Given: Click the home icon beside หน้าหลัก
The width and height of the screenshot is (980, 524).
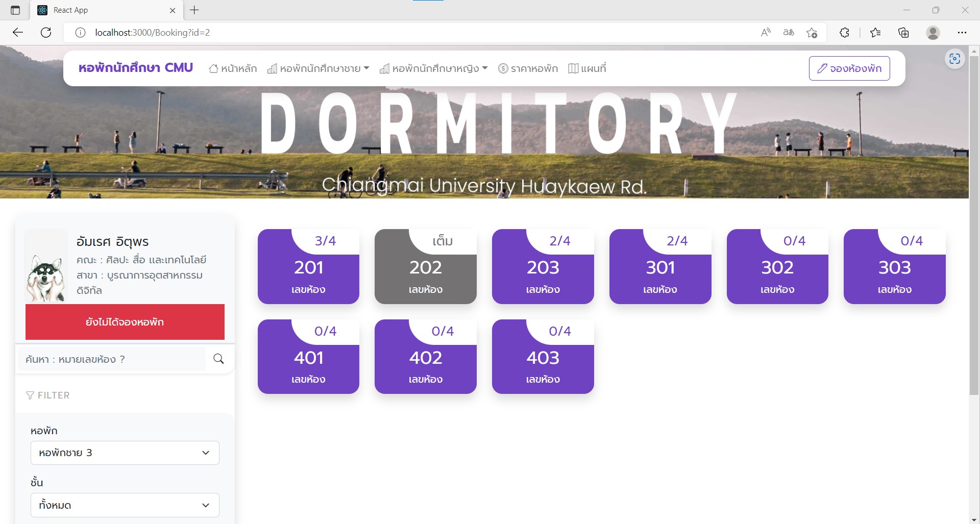Looking at the screenshot, I should tap(214, 68).
